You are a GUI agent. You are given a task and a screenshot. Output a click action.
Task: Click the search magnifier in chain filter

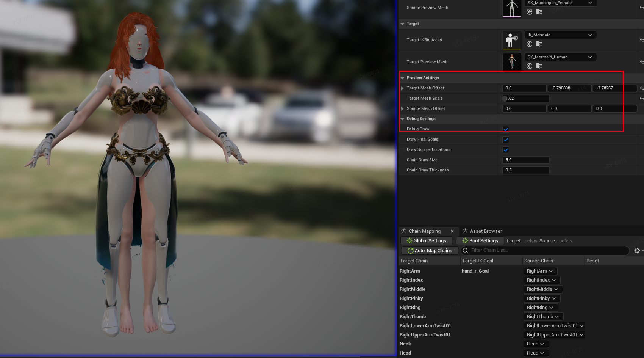[x=466, y=250]
